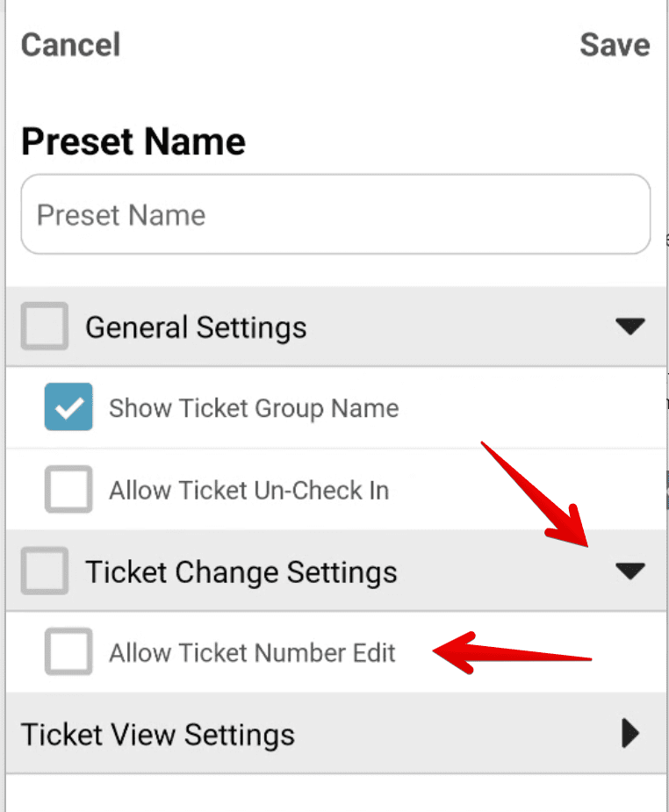Tick the Ticket Change Settings group checkbox
669x812 pixels.
[45, 571]
